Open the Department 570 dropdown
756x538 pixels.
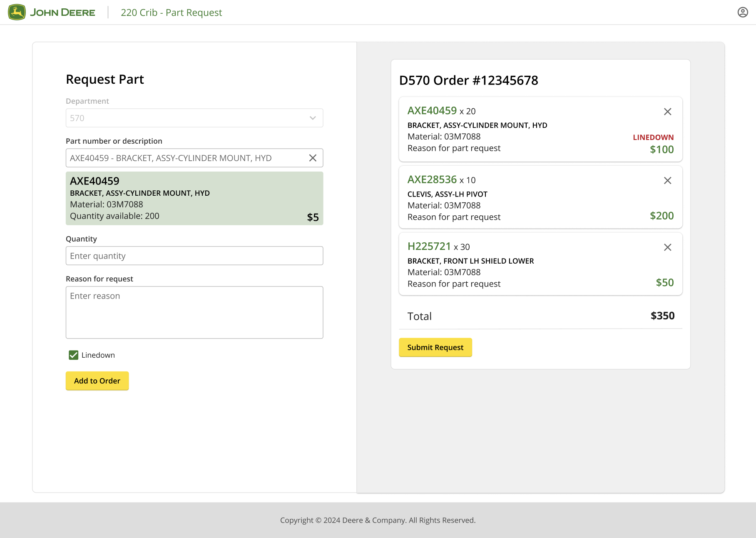pos(194,118)
